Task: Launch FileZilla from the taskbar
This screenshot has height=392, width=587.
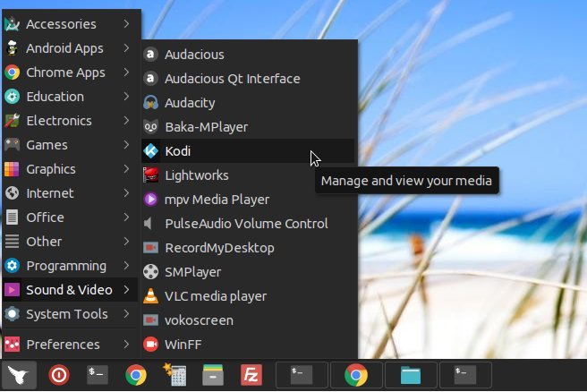Action: [251, 375]
